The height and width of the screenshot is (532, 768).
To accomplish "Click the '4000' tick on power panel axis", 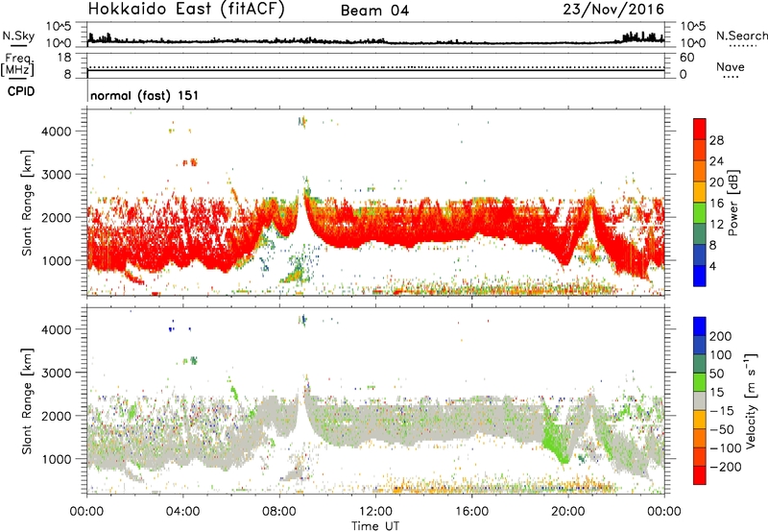I will tap(57, 132).
